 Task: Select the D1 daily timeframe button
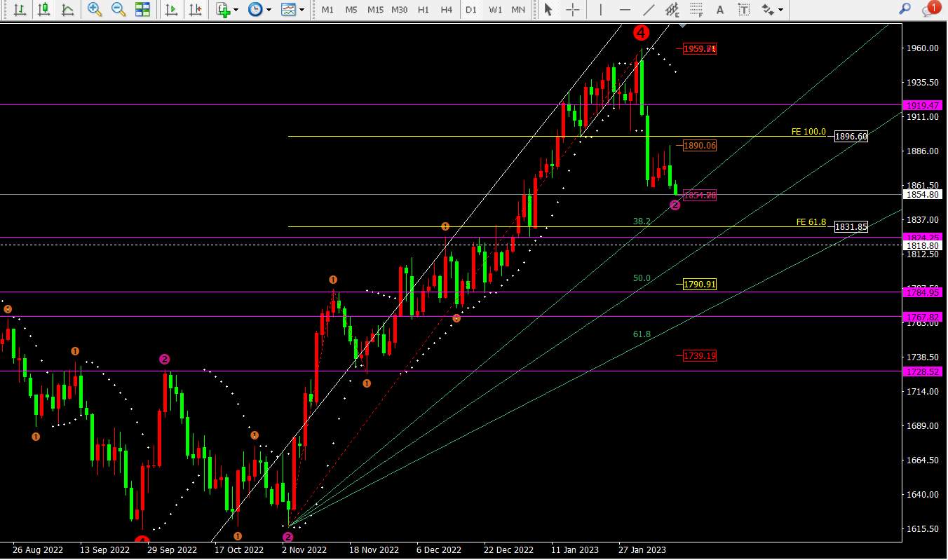click(471, 10)
